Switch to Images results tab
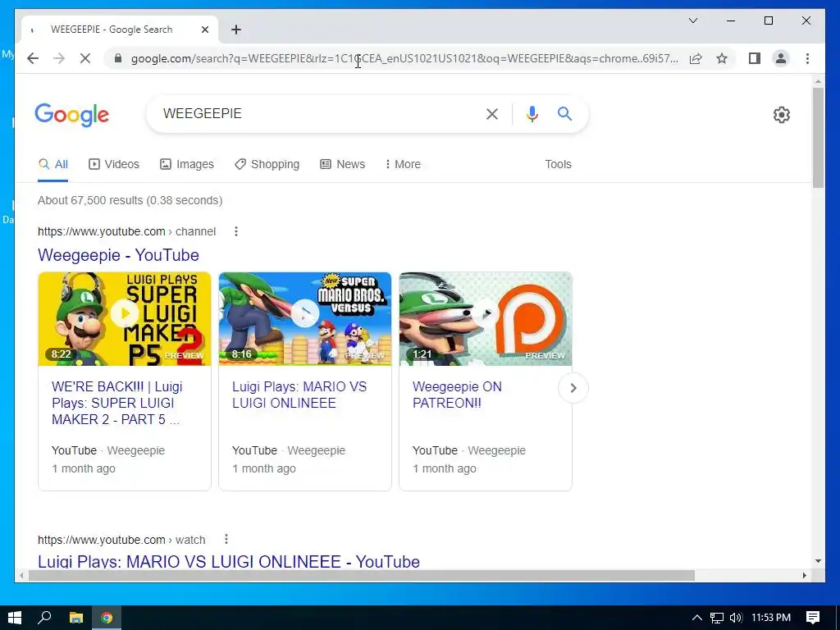The image size is (840, 630). tap(187, 164)
